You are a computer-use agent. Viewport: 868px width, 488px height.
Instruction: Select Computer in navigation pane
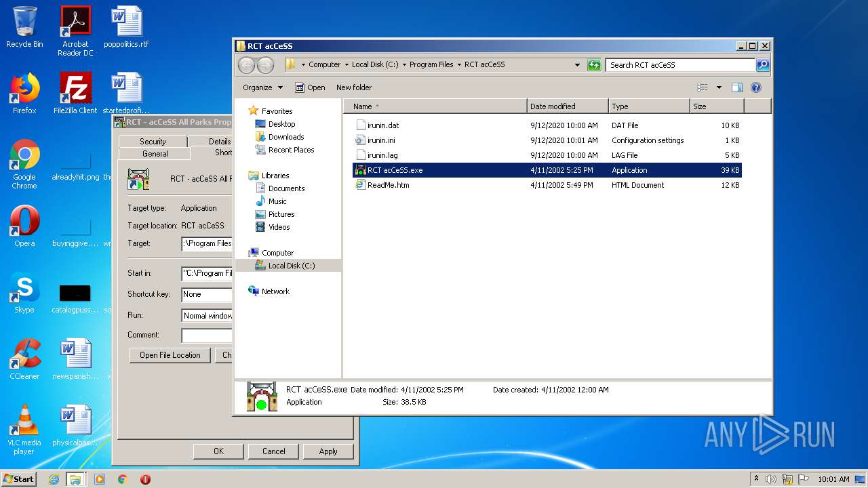277,253
